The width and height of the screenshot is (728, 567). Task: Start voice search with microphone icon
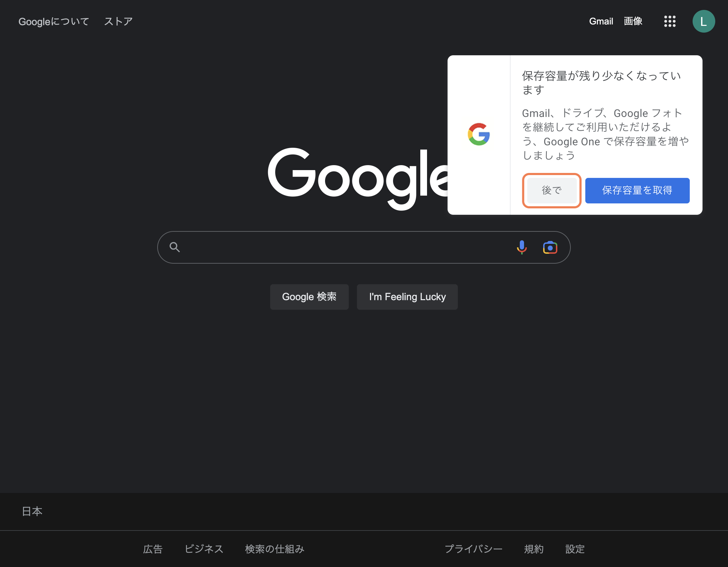(x=522, y=247)
